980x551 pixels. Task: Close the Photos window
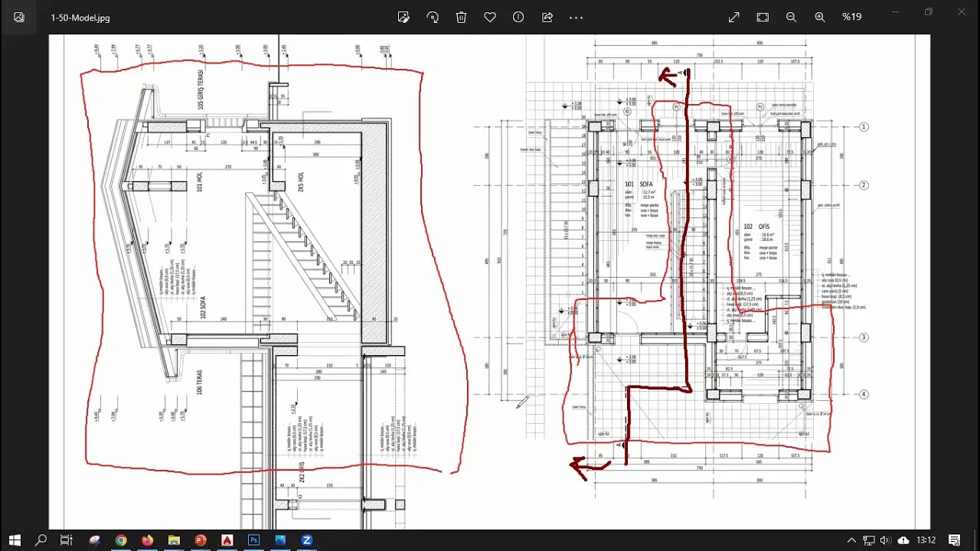[x=962, y=11]
